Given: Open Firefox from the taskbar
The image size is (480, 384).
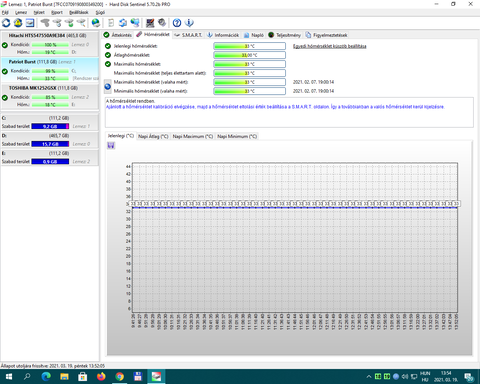Looking at the screenshot, I should point(101,377).
